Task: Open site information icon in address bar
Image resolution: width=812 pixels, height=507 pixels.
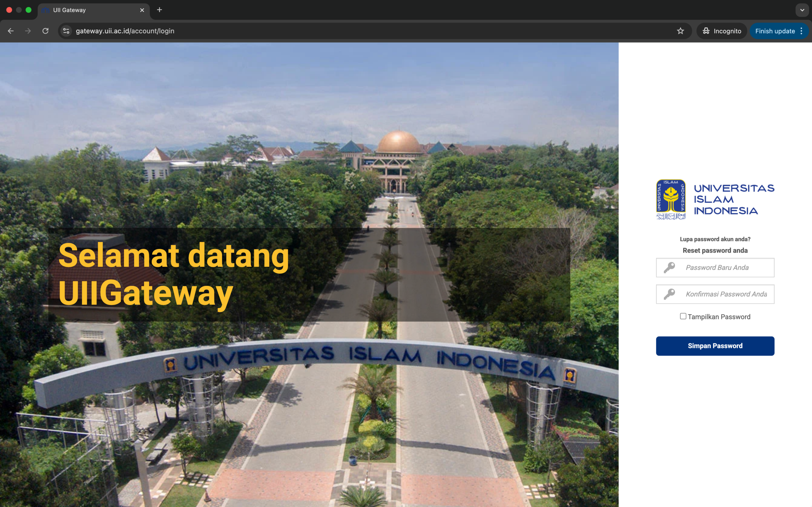Action: click(x=66, y=31)
